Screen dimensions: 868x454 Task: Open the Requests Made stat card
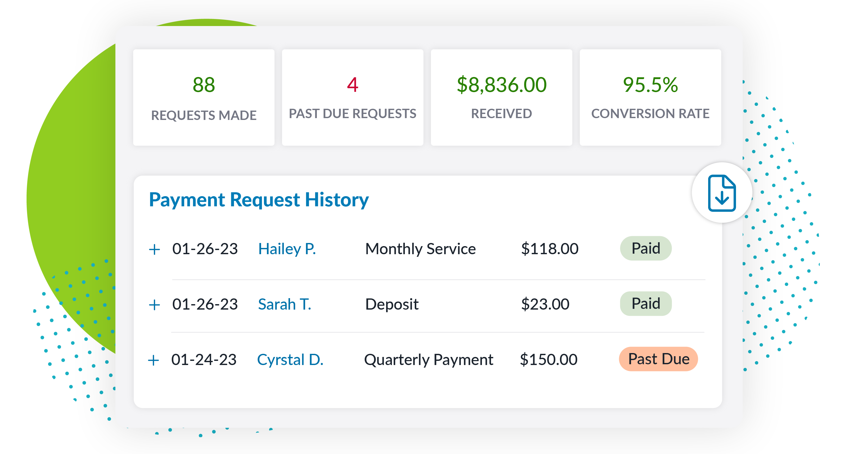pyautogui.click(x=204, y=98)
